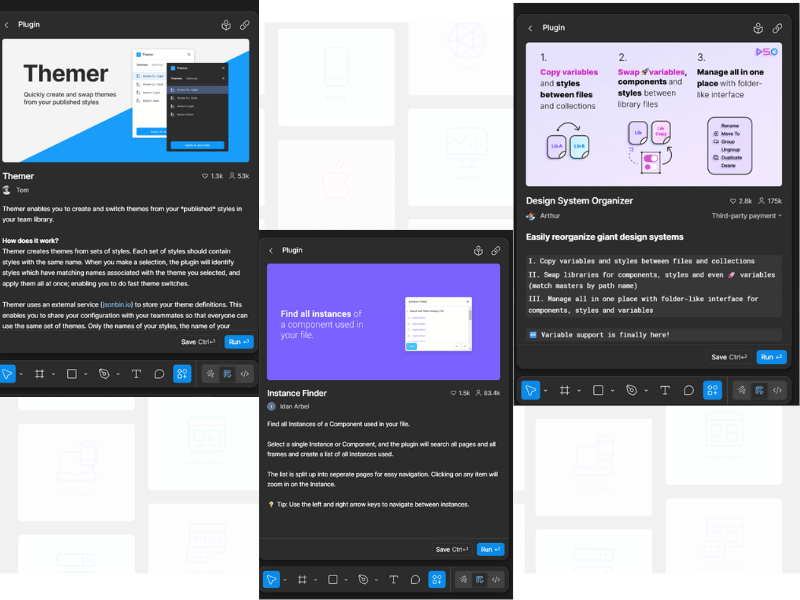This screenshot has width=800, height=600.
Task: Select Comment tool in Themer window toolbar
Action: (x=159, y=374)
